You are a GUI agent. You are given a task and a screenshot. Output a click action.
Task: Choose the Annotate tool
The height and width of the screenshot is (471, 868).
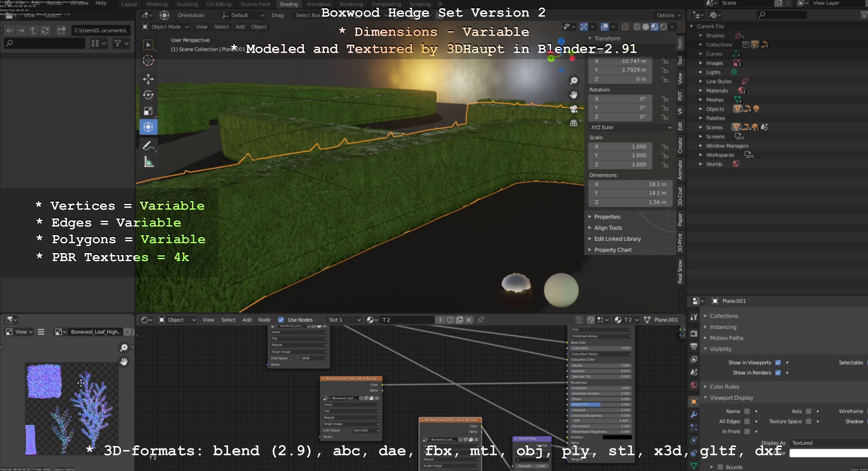click(148, 146)
